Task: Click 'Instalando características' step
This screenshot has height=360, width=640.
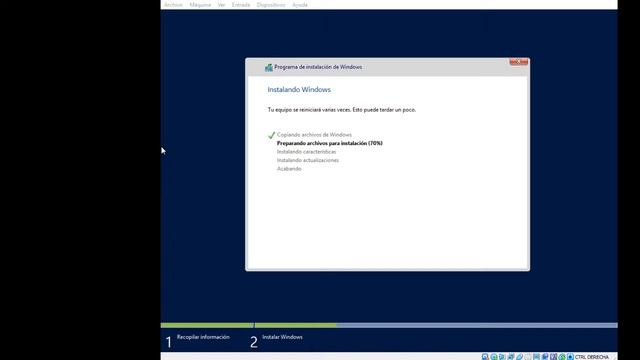Action: click(x=307, y=152)
